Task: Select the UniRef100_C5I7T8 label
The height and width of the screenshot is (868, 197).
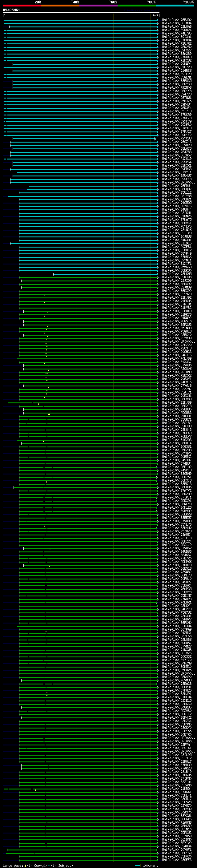Action: tap(177, 111)
